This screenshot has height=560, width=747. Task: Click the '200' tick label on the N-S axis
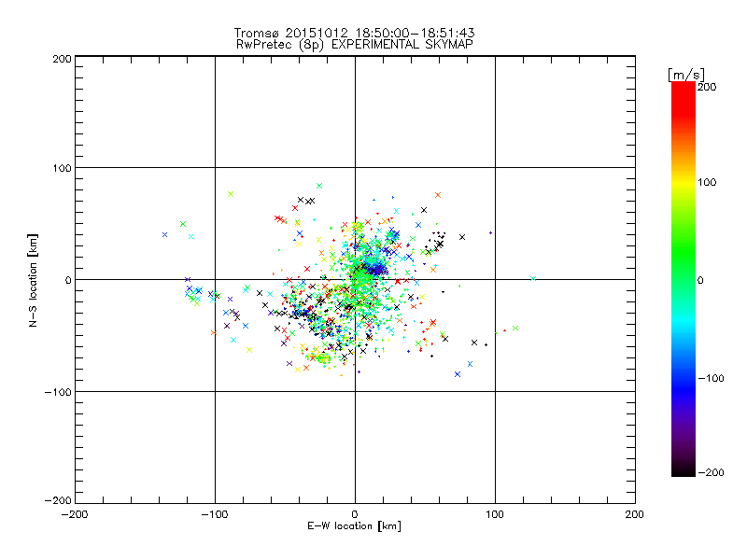click(x=62, y=59)
